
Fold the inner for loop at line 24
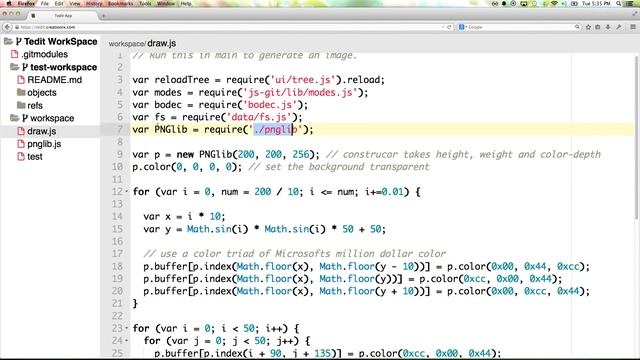click(127, 340)
